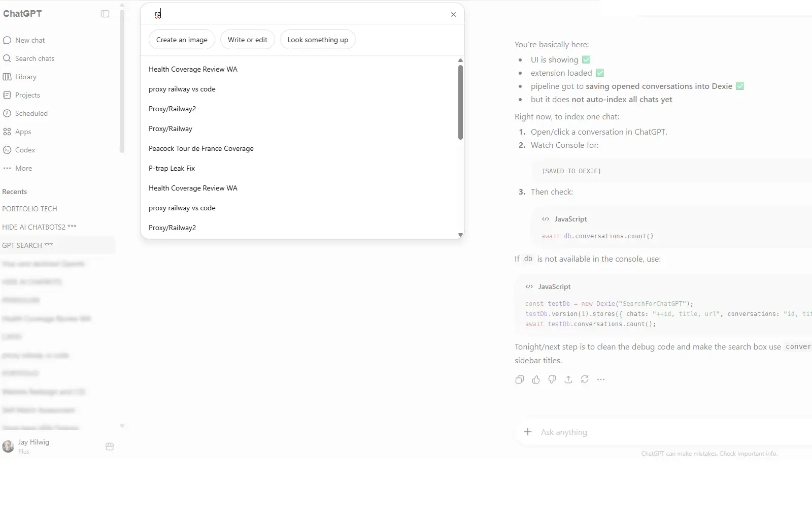This screenshot has height=508, width=812.
Task: Click icon right of Jay Hilwig
Action: (x=110, y=447)
